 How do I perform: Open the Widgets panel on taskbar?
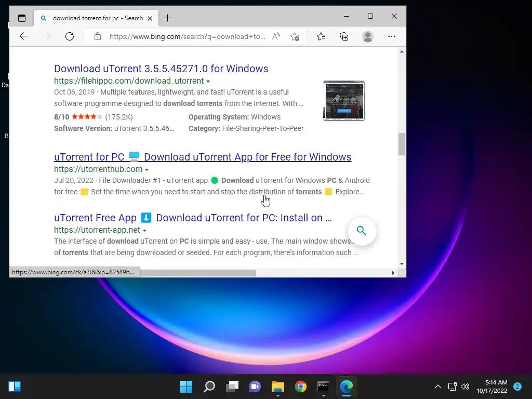click(x=15, y=387)
